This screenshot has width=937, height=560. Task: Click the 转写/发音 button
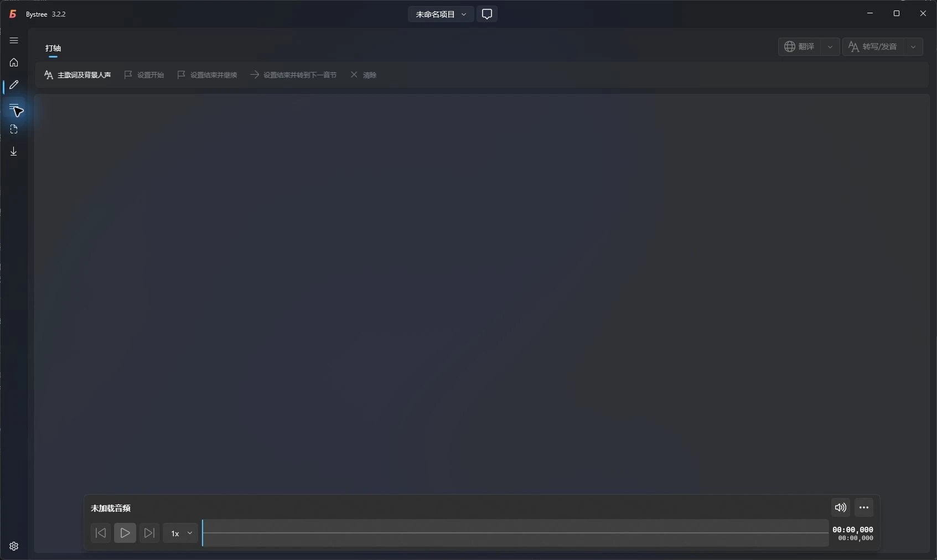(x=873, y=46)
